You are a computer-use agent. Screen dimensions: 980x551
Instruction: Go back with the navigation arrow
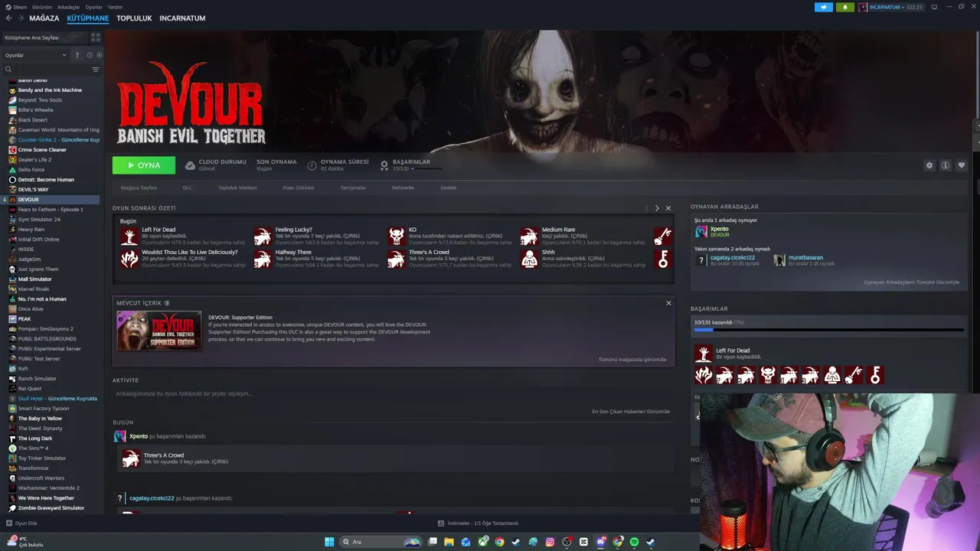(8, 18)
